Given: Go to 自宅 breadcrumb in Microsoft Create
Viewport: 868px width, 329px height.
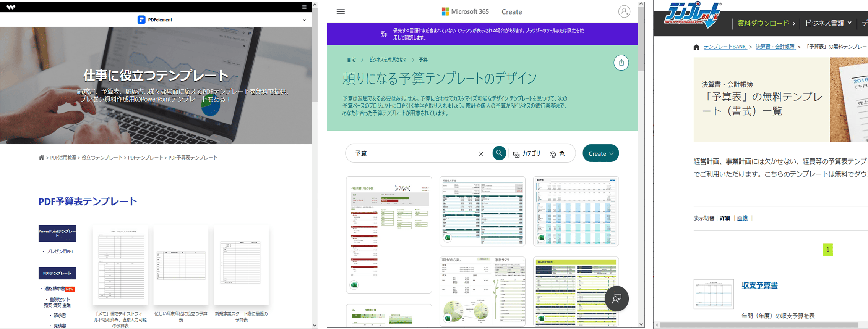Looking at the screenshot, I should [x=351, y=60].
